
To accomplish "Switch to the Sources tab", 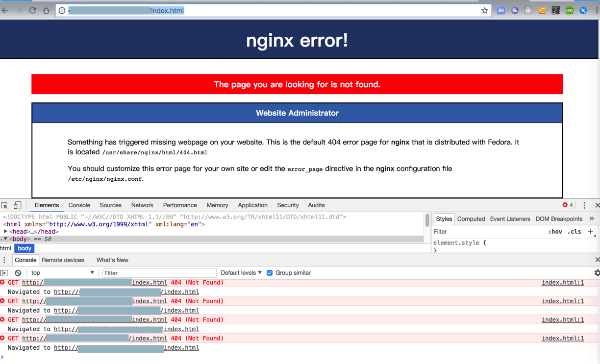I will click(x=111, y=205).
